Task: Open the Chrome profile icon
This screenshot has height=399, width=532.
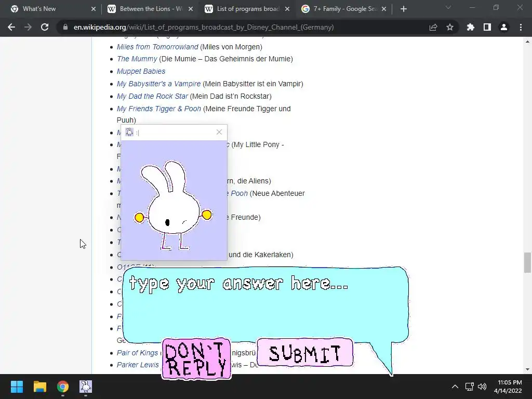Action: [504, 27]
